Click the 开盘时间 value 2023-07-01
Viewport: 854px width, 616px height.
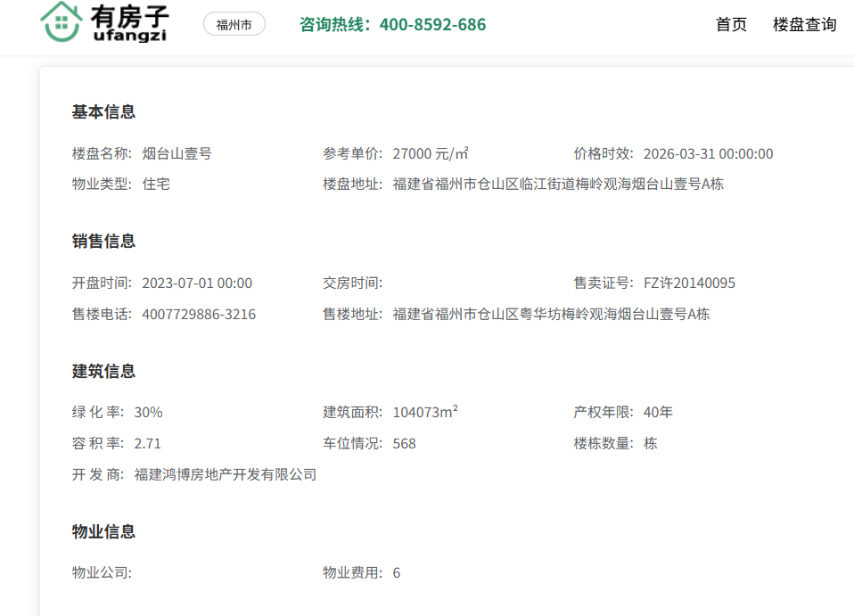pyautogui.click(x=196, y=283)
